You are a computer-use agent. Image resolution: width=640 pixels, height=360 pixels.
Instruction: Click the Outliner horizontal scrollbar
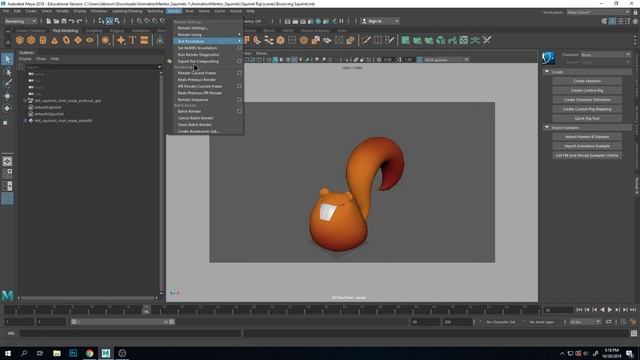[87, 298]
